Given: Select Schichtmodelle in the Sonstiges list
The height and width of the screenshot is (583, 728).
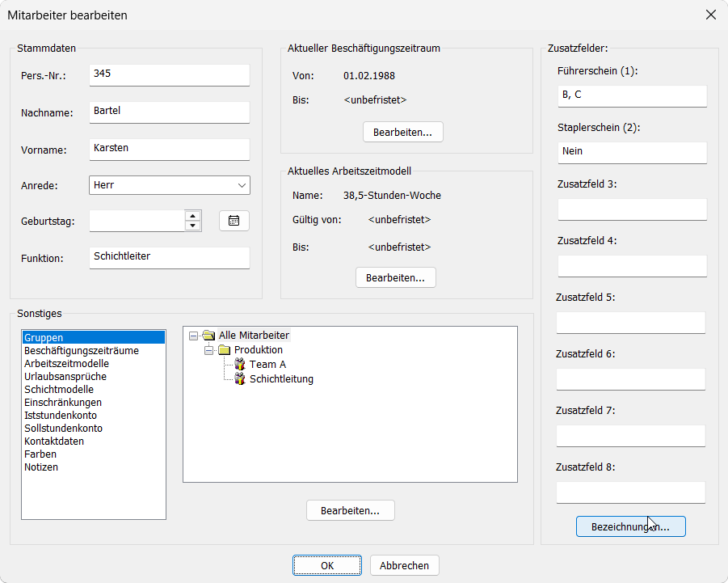Looking at the screenshot, I should pos(93,390).
